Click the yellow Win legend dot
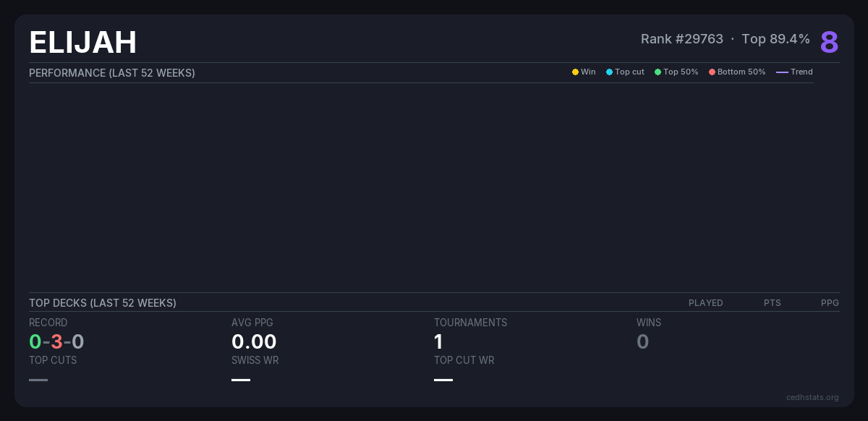 coord(575,72)
